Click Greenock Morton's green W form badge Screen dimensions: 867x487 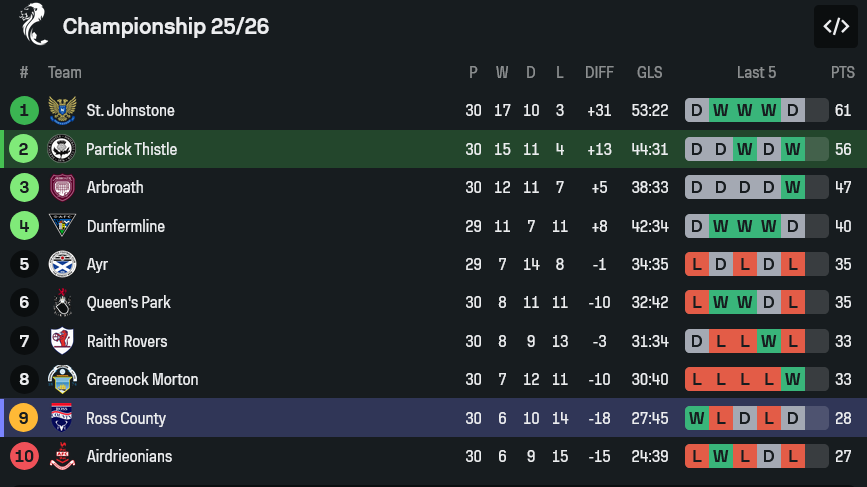793,379
